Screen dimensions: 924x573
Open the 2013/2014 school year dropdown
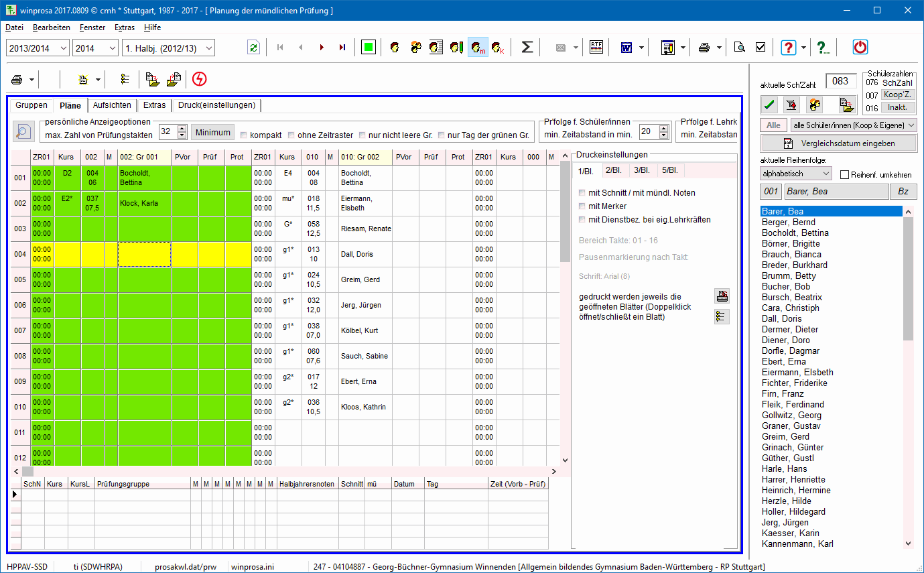[63, 48]
